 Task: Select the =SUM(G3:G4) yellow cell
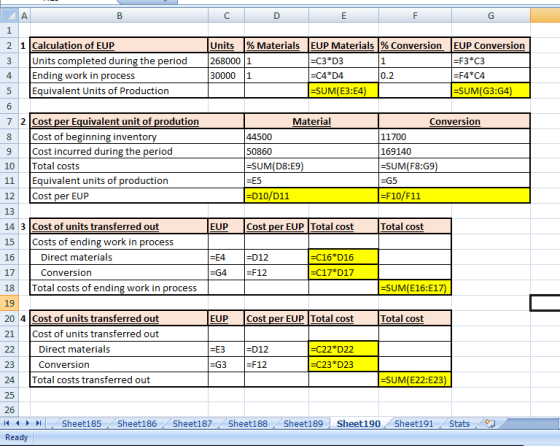tap(491, 91)
